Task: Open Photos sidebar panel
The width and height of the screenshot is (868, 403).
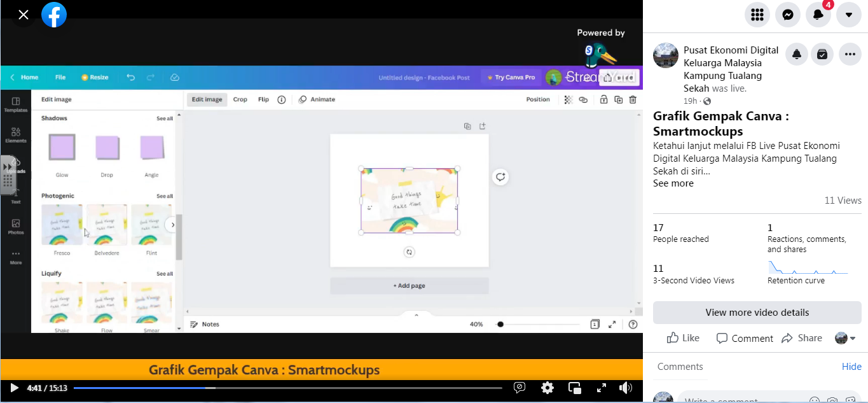Action: [16, 227]
